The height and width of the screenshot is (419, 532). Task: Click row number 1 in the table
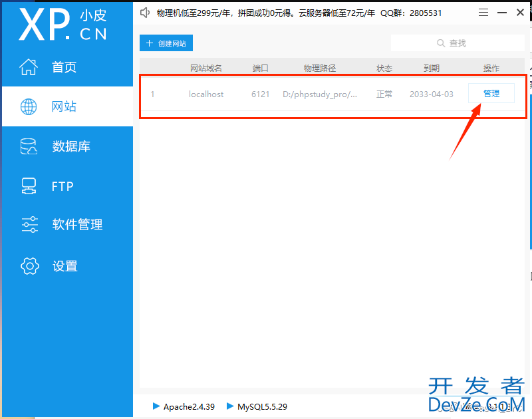pos(153,94)
